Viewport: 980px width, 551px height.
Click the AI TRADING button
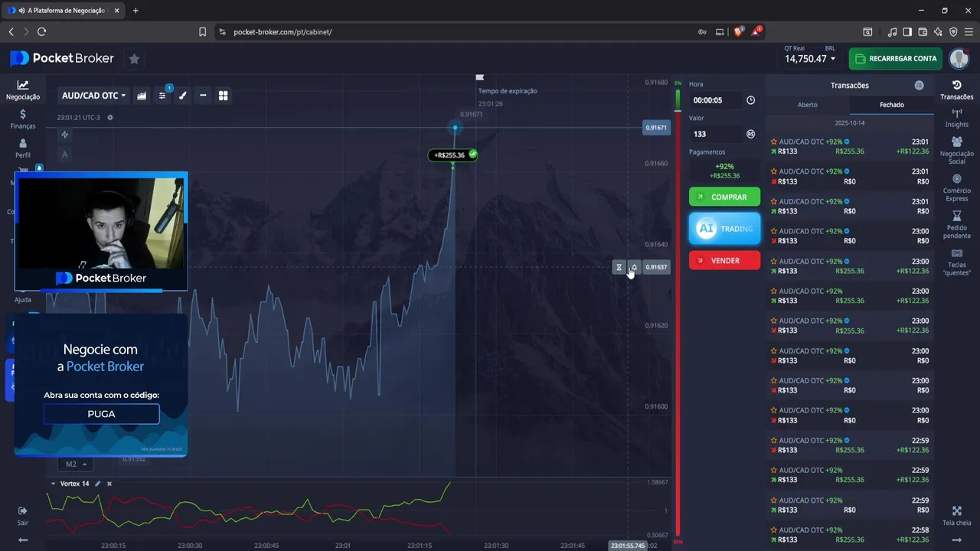click(724, 229)
